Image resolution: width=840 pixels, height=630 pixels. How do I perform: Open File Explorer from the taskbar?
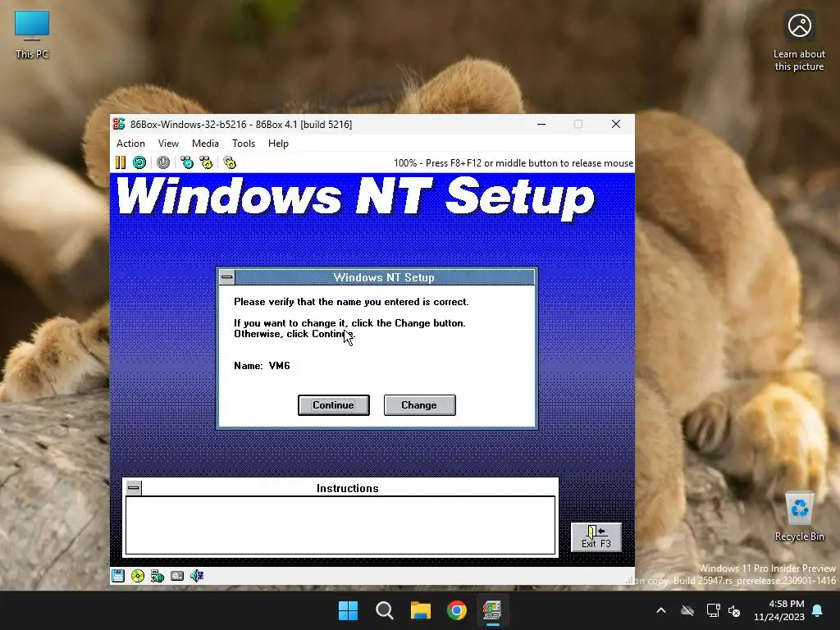[x=421, y=610]
